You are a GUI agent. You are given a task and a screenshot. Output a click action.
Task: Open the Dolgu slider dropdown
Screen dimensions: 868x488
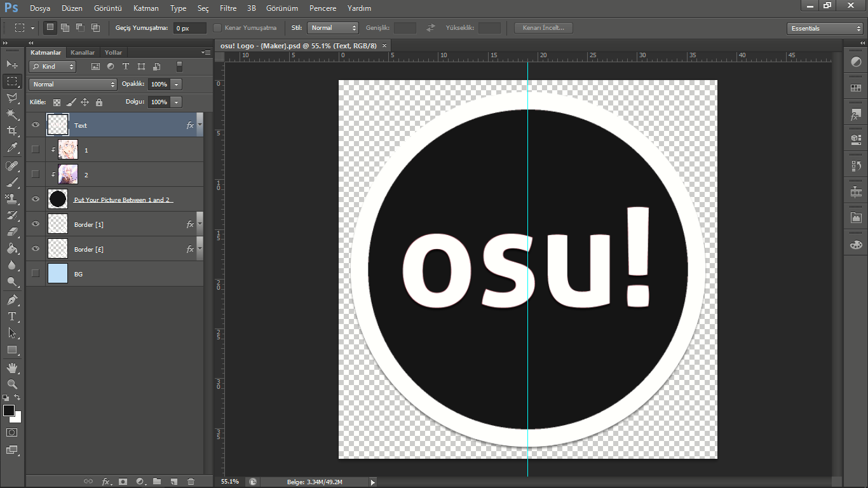pyautogui.click(x=176, y=102)
